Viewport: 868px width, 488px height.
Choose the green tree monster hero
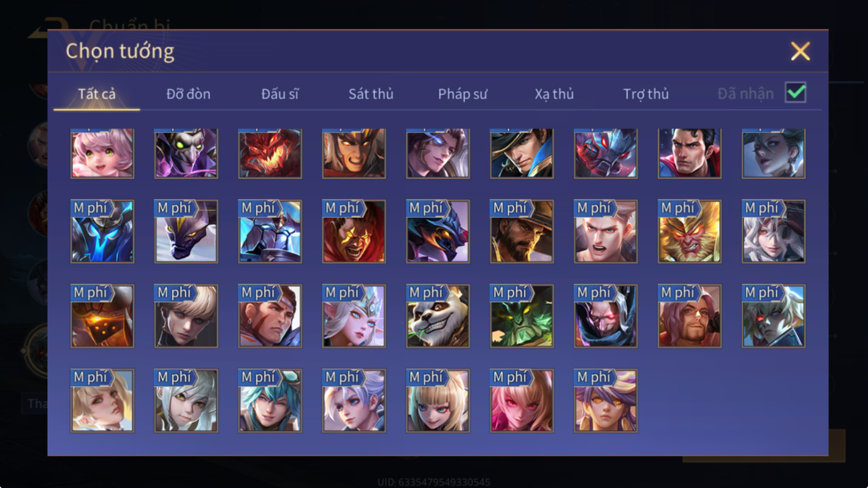521,316
